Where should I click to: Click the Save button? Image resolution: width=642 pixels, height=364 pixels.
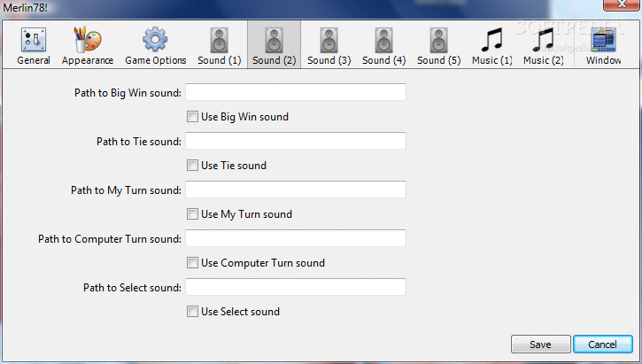540,345
